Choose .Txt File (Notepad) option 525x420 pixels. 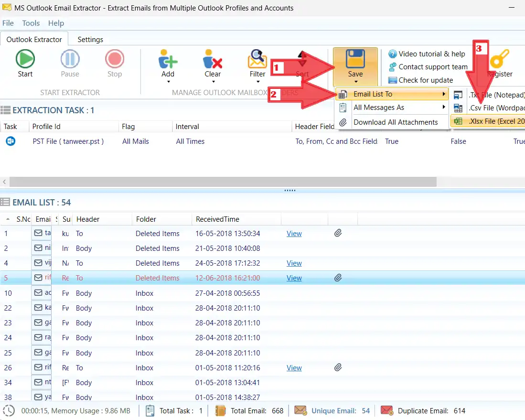488,95
